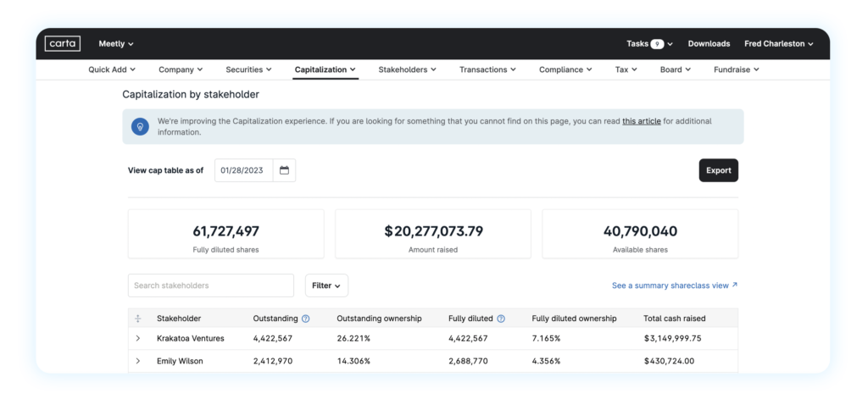Follow the 'this article' link
The image size is (868, 410).
pos(642,121)
